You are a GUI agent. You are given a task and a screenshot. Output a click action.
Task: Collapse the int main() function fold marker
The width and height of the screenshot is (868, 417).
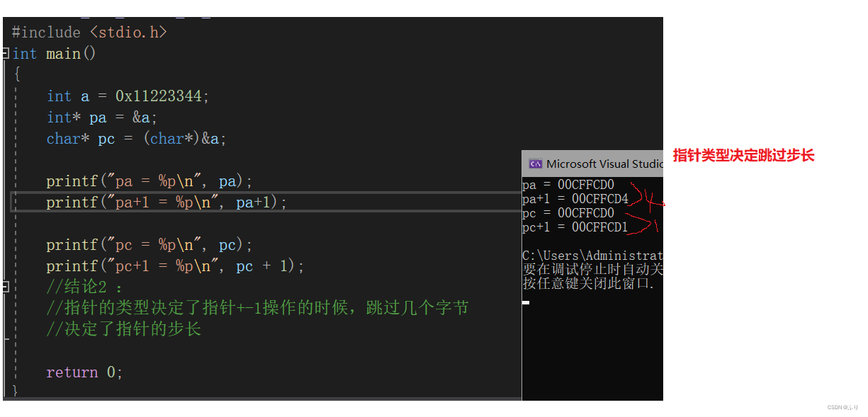click(6, 54)
